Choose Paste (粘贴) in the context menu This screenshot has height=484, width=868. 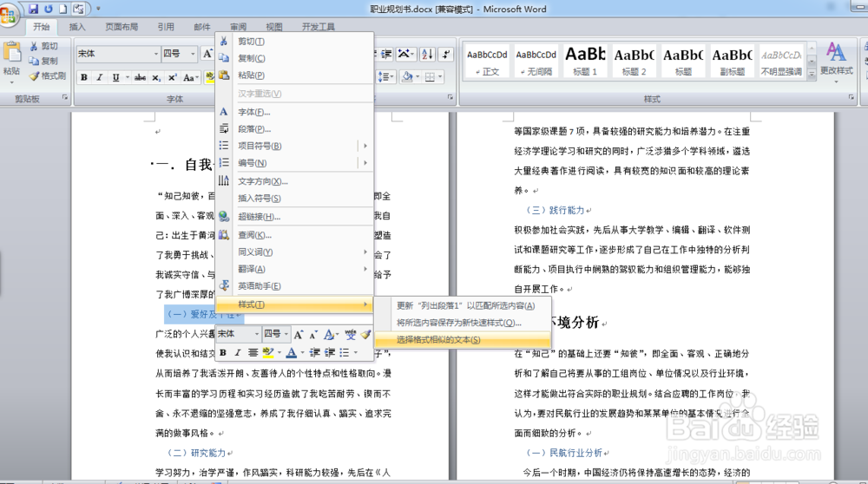click(294, 75)
